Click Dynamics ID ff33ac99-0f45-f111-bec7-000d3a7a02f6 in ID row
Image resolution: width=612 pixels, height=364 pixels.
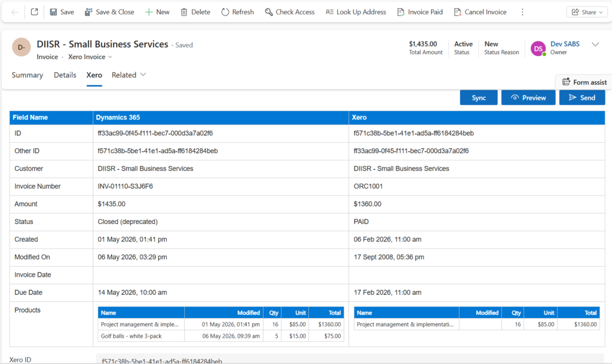click(155, 133)
